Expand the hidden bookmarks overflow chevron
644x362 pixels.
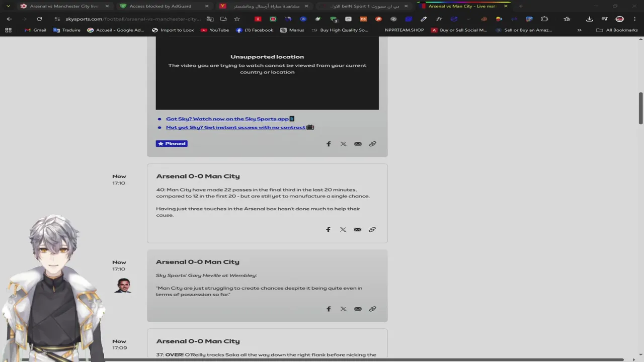click(x=579, y=30)
